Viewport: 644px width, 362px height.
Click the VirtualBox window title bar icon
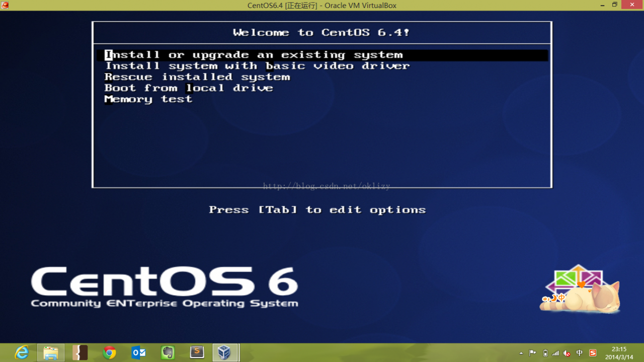click(x=5, y=5)
